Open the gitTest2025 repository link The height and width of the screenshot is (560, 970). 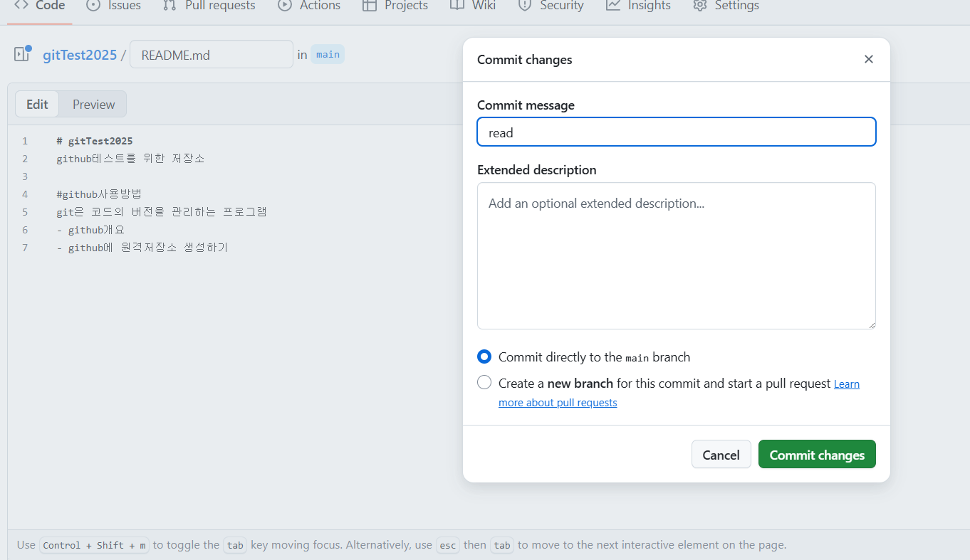pyautogui.click(x=80, y=55)
